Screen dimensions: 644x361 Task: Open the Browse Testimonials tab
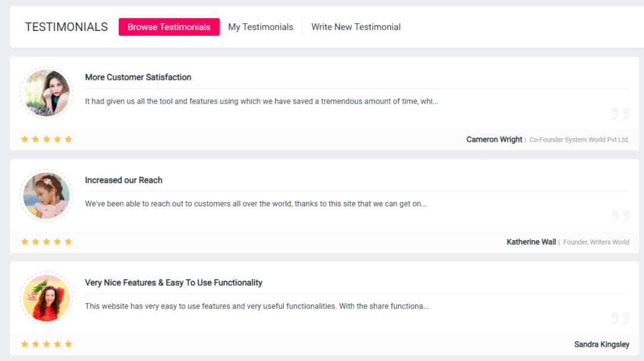169,27
